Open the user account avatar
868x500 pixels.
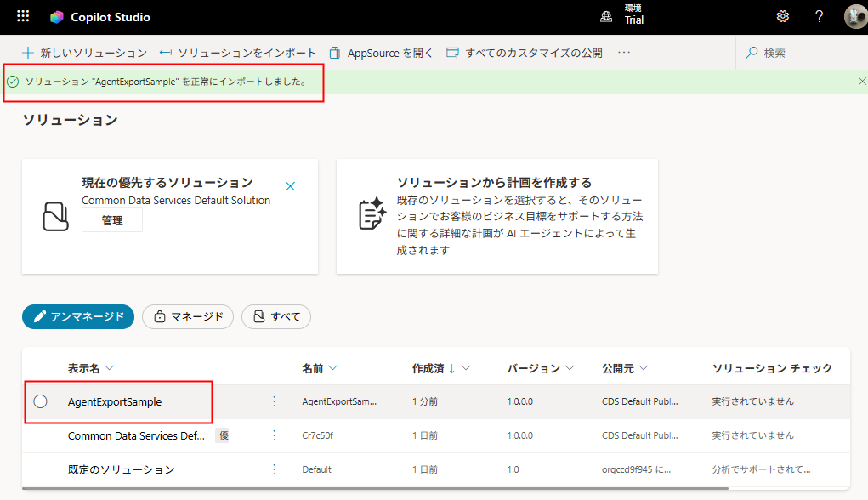pyautogui.click(x=855, y=16)
